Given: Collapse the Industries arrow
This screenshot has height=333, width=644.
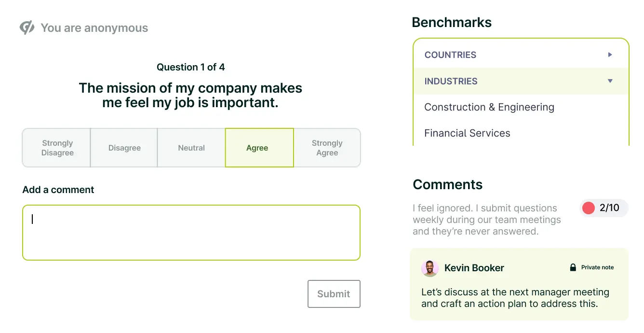Looking at the screenshot, I should point(610,81).
